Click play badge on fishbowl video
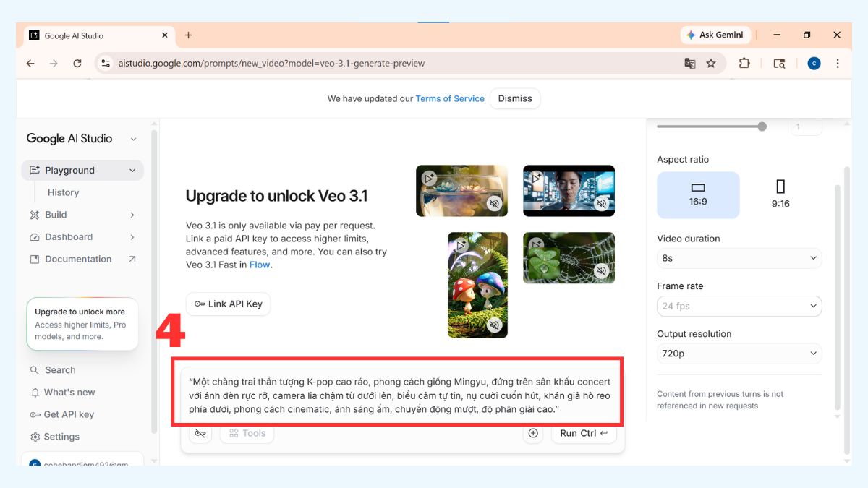Image resolution: width=868 pixels, height=488 pixels. [x=429, y=178]
